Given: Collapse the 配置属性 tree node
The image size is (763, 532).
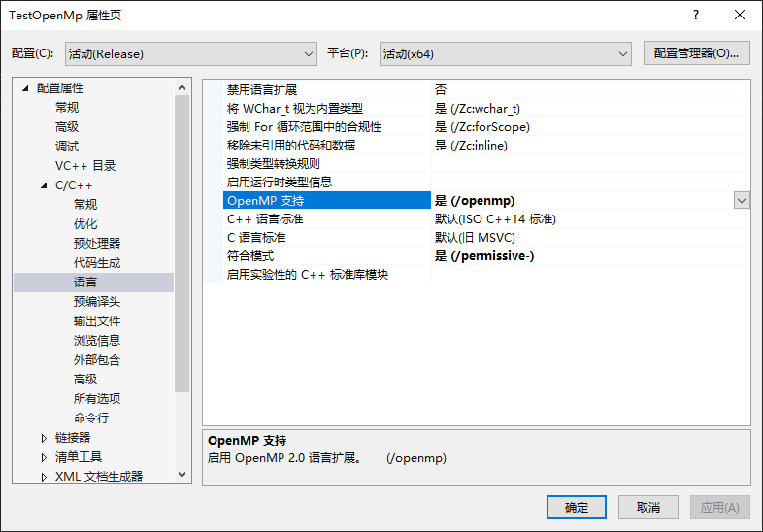Looking at the screenshot, I should tap(26, 88).
